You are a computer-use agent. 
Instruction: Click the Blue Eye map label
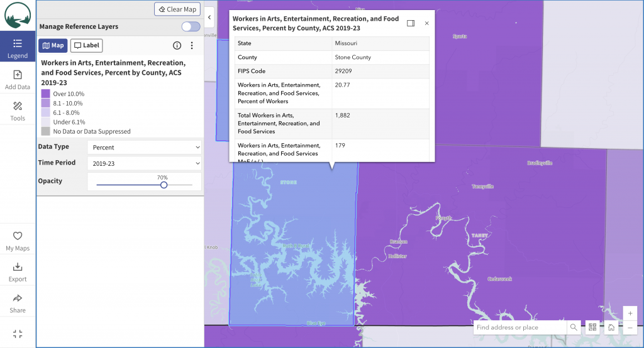[316, 324]
